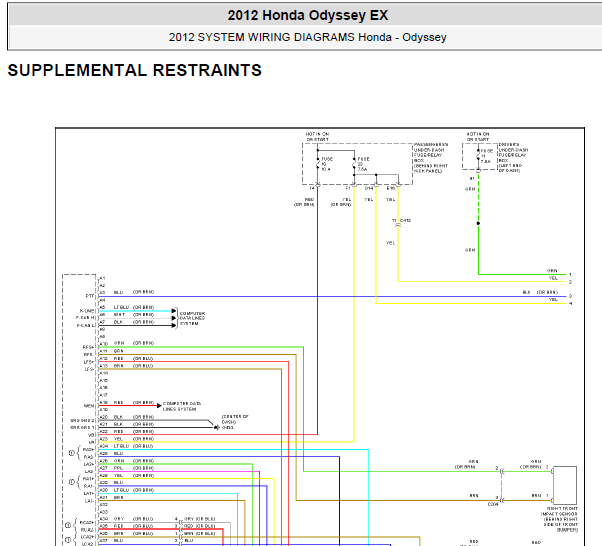Click the Fuse 19 10A symbol

318,164
